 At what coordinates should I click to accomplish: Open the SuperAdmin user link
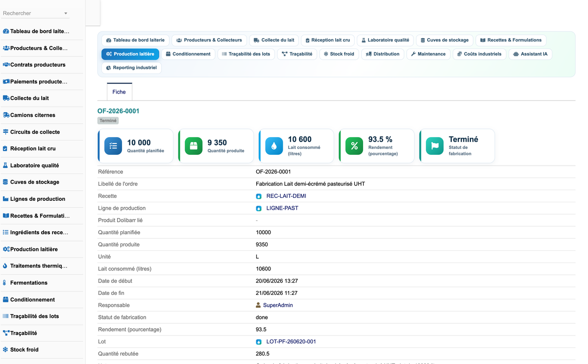tap(278, 305)
